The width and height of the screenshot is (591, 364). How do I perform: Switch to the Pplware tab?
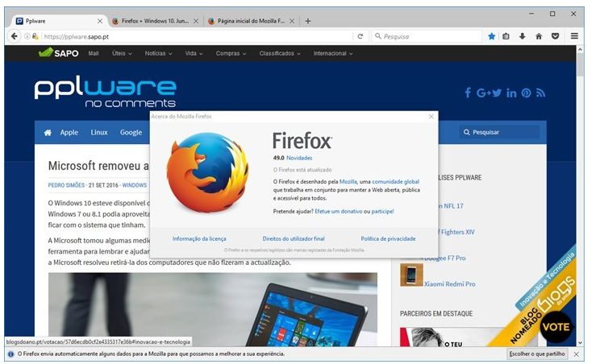click(56, 21)
